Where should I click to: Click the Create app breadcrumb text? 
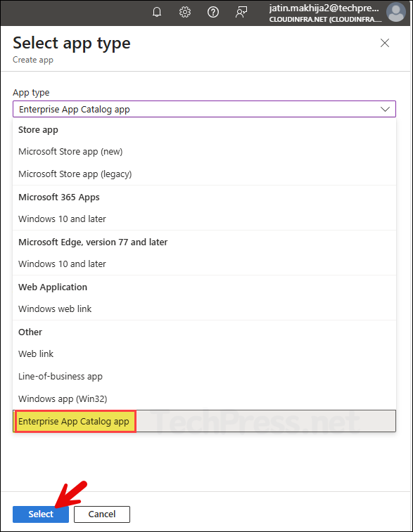pos(33,60)
